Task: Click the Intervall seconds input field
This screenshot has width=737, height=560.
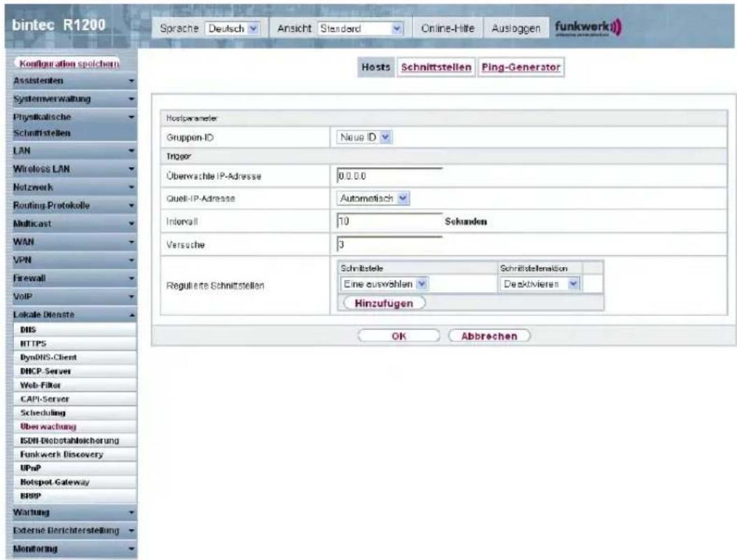Action: tap(389, 221)
